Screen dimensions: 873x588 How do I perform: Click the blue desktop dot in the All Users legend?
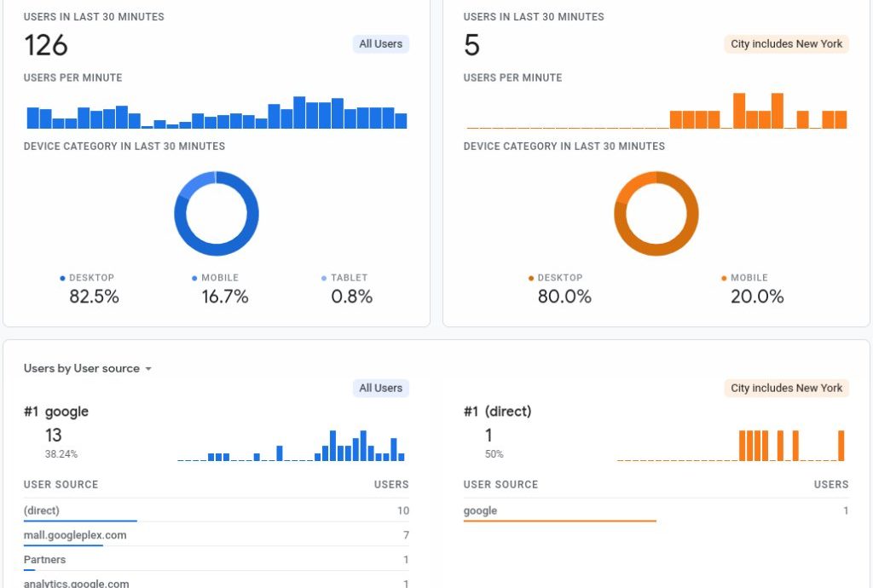[x=62, y=279]
